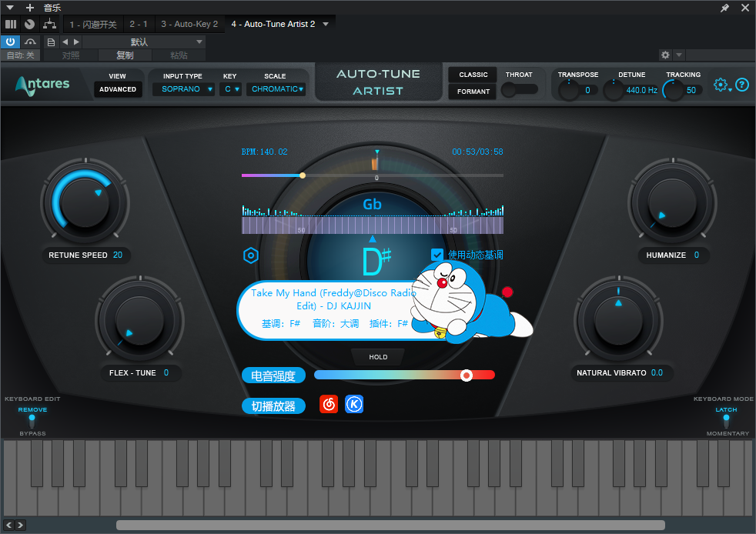Toggle the Keyboard Mode Latch/Momentary switch
The image size is (756, 534).
tap(726, 421)
